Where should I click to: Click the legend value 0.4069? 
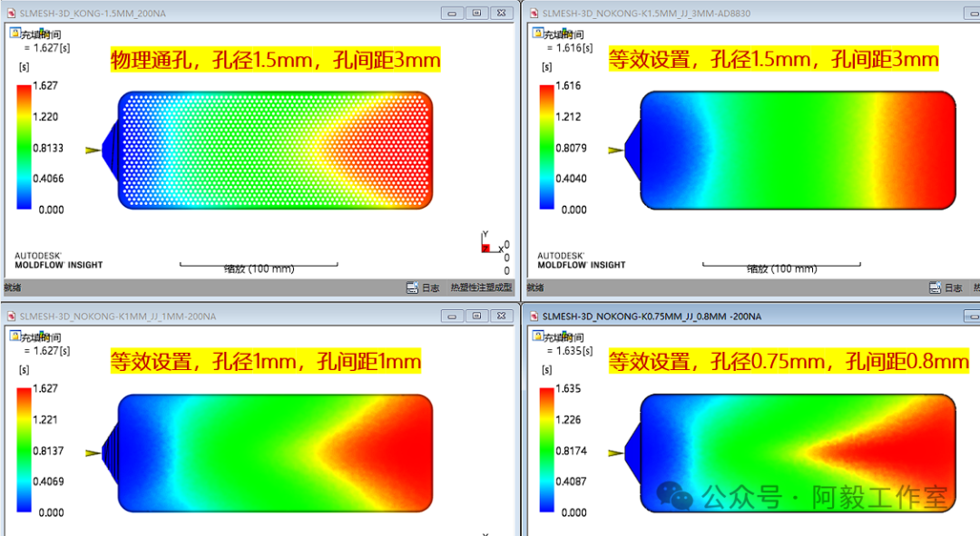coord(48,482)
